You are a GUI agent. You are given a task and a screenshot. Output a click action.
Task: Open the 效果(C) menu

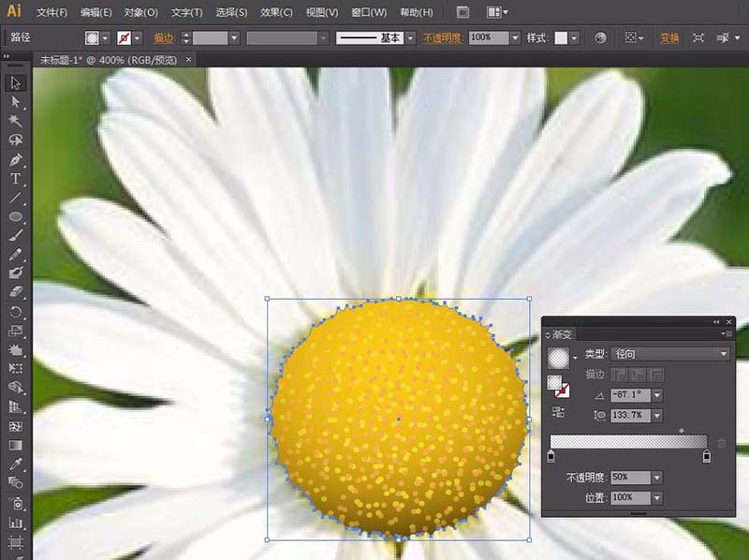pyautogui.click(x=276, y=12)
